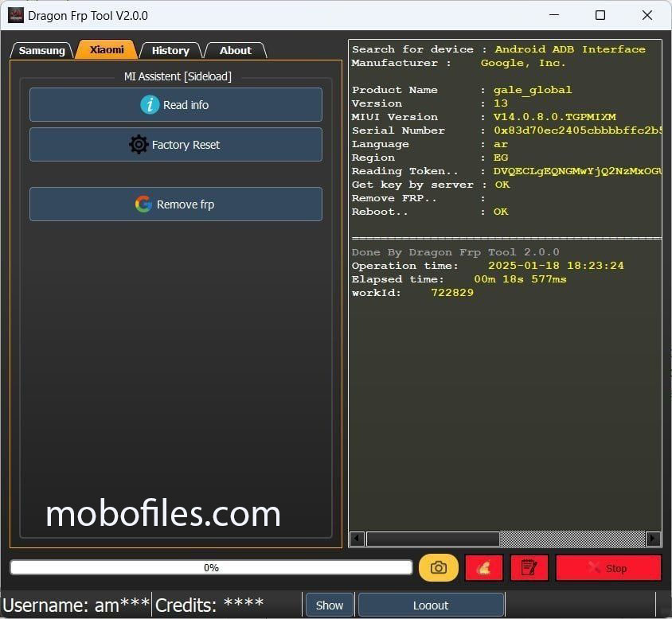This screenshot has width=672, height=619.
Task: Select the MIUI version V14.0.8.0.TGPMIXM text
Action: coord(555,117)
